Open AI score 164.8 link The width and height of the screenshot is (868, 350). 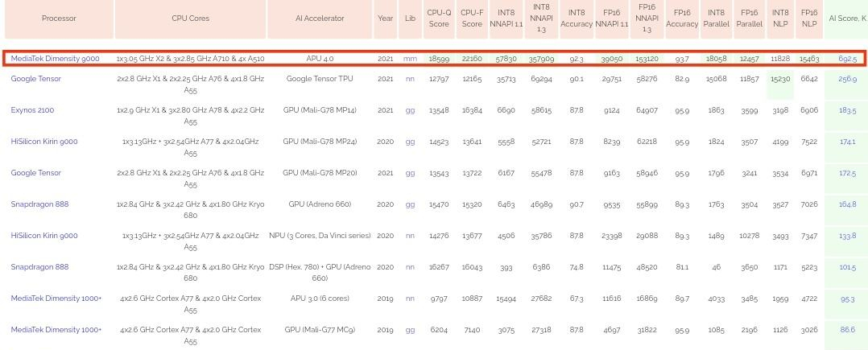point(848,204)
